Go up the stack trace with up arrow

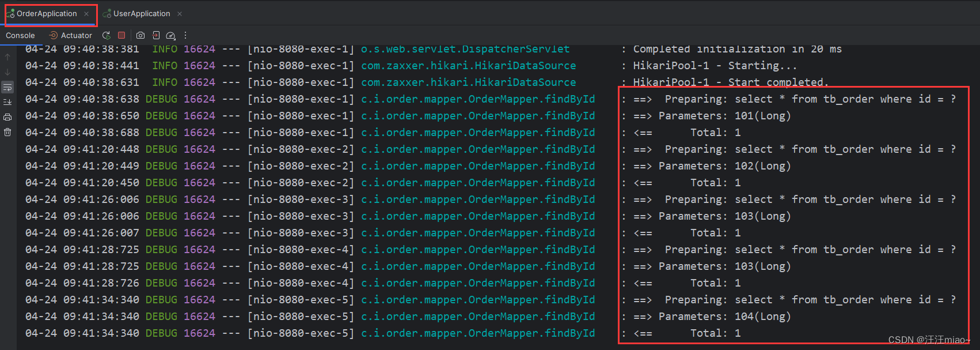tap(7, 57)
